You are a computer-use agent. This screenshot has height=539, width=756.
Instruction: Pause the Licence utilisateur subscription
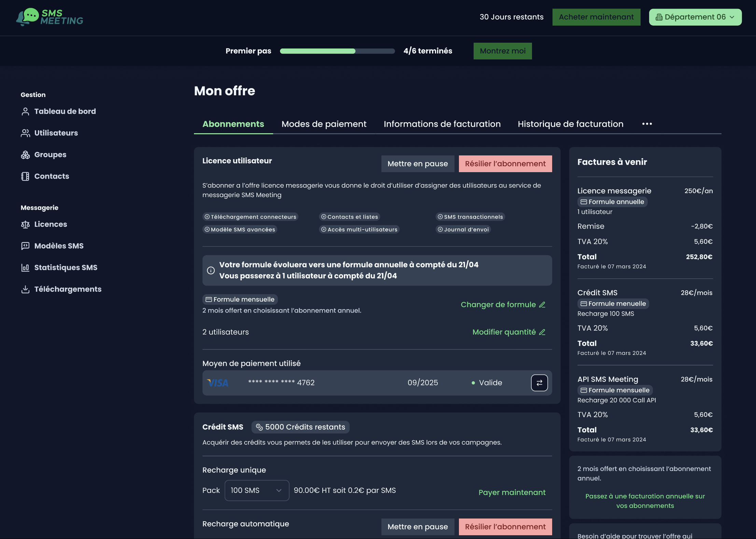pos(418,164)
